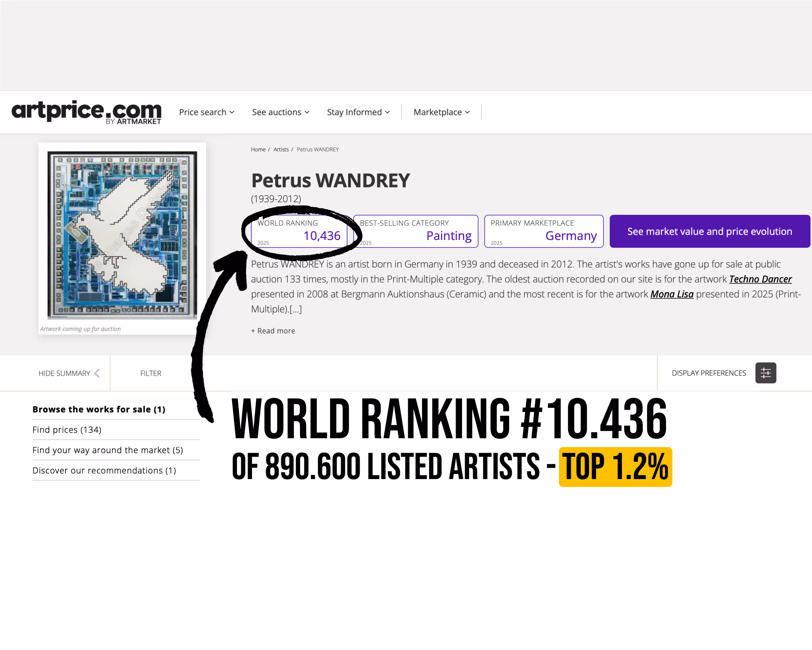Open the Filter tab

pos(151,373)
